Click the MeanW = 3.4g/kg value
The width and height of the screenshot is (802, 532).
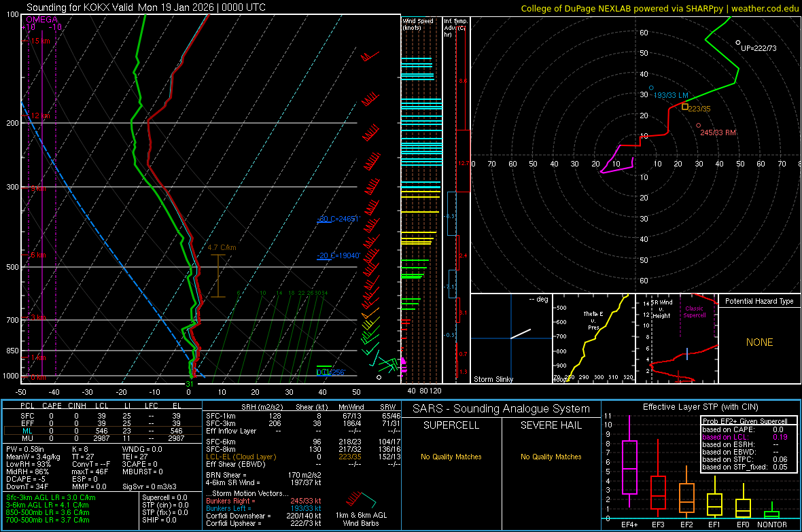(33, 457)
